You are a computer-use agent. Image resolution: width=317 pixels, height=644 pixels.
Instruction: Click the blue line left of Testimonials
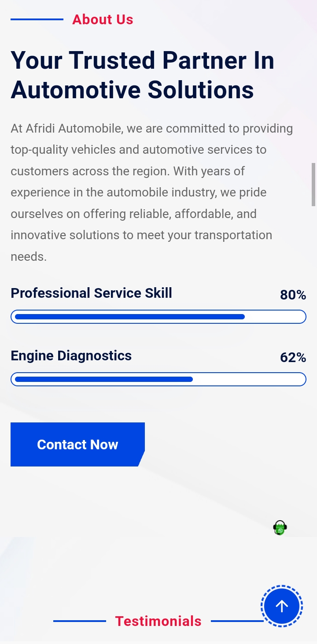point(80,621)
